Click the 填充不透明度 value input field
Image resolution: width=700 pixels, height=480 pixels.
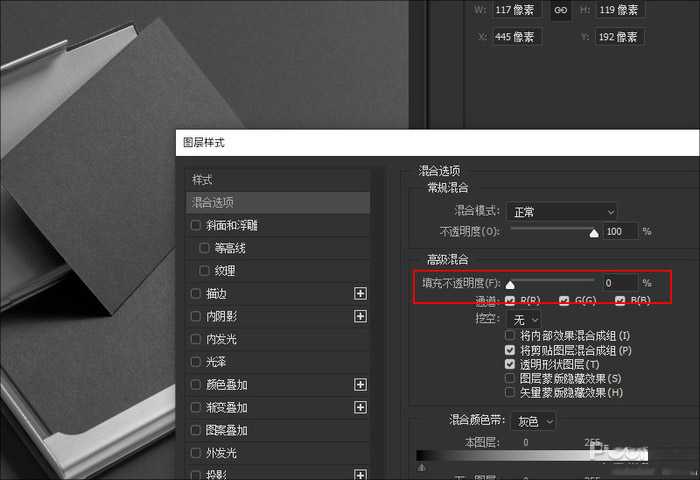click(619, 283)
